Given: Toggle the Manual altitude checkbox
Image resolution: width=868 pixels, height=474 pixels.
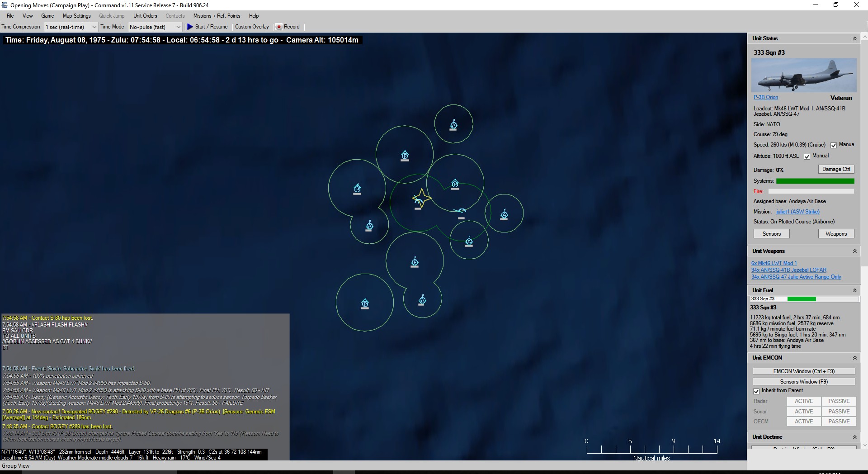Looking at the screenshot, I should (x=807, y=156).
